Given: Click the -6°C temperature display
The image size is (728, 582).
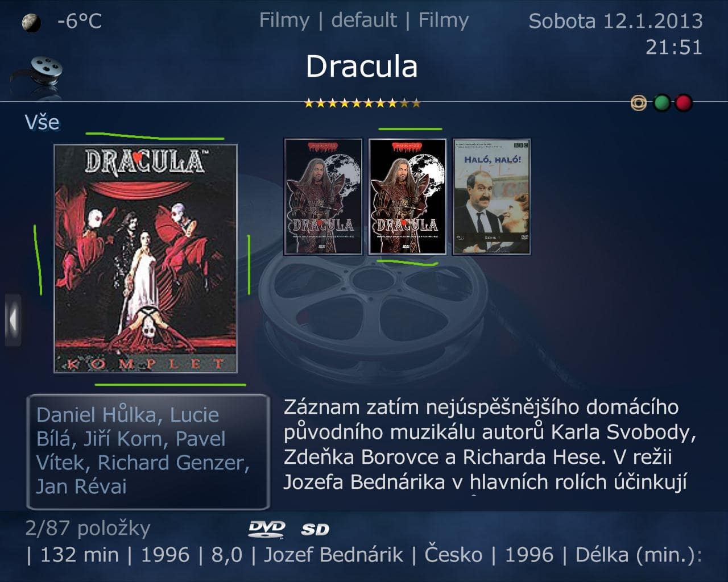Looking at the screenshot, I should 80,22.
